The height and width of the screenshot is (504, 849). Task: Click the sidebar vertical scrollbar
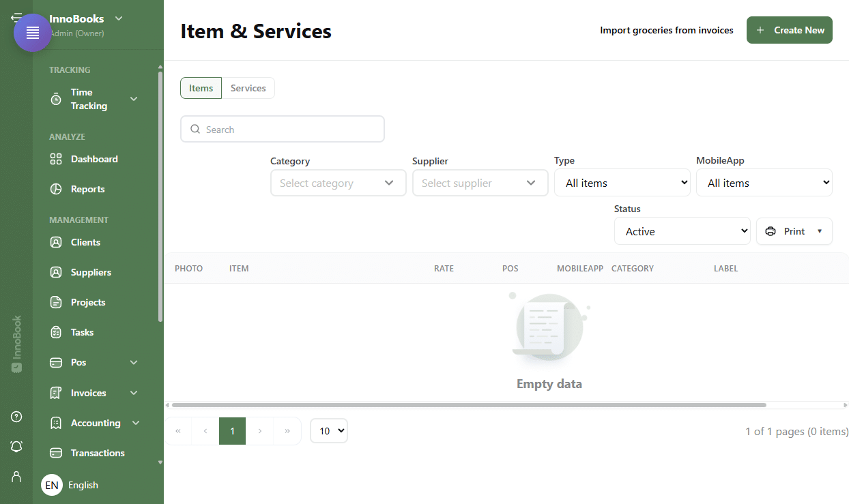pos(160,196)
